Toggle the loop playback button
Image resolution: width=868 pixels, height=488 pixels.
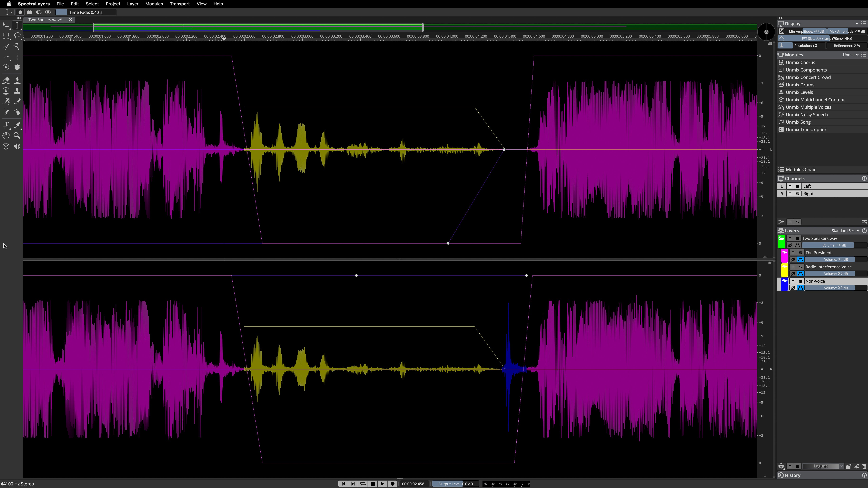pos(363,484)
